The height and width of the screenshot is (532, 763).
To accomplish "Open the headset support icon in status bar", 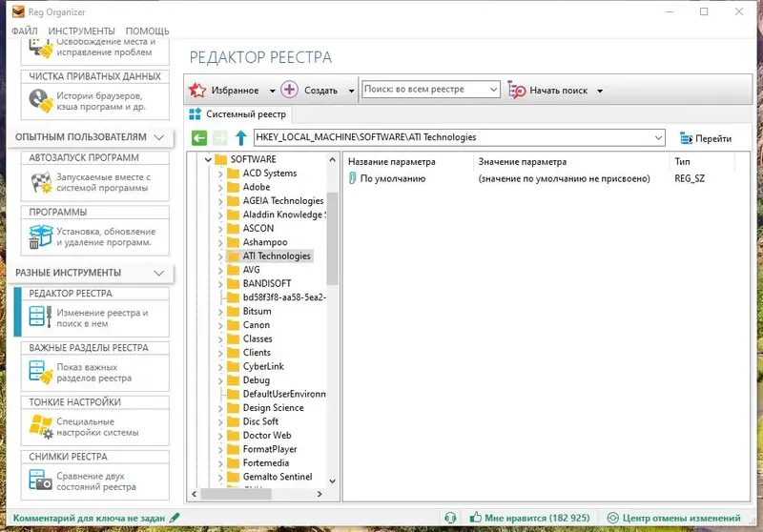I will click(x=450, y=518).
